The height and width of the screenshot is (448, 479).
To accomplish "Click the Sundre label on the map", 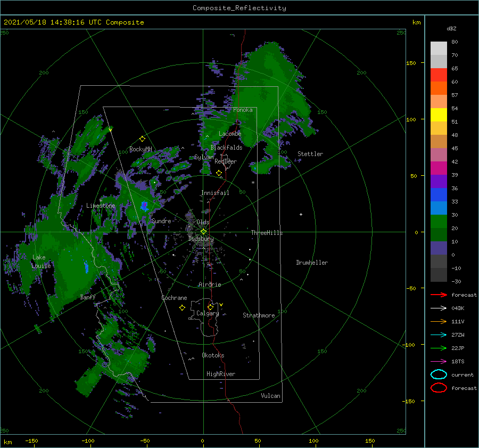I will click(162, 221).
